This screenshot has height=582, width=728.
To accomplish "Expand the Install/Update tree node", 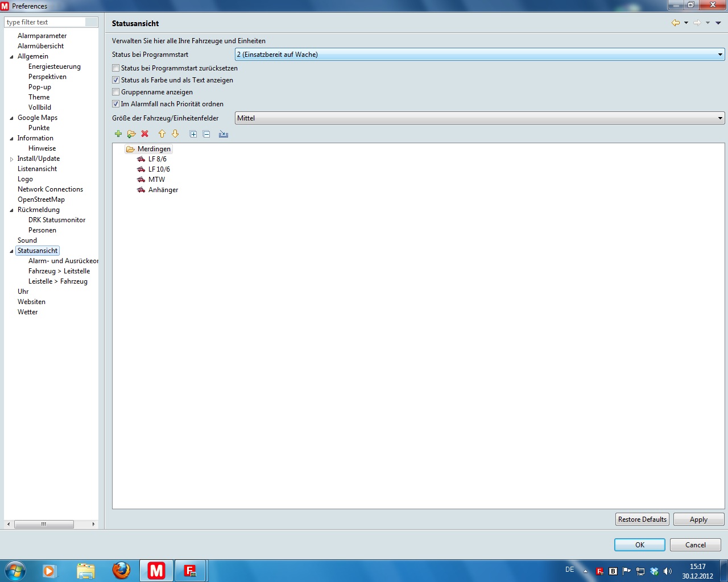I will [x=11, y=159].
